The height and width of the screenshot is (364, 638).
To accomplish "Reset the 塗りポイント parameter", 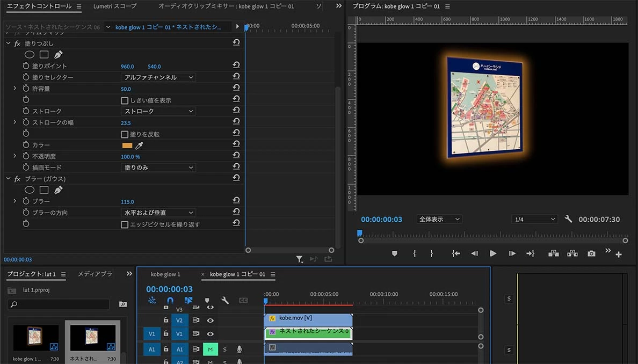I will [236, 64].
